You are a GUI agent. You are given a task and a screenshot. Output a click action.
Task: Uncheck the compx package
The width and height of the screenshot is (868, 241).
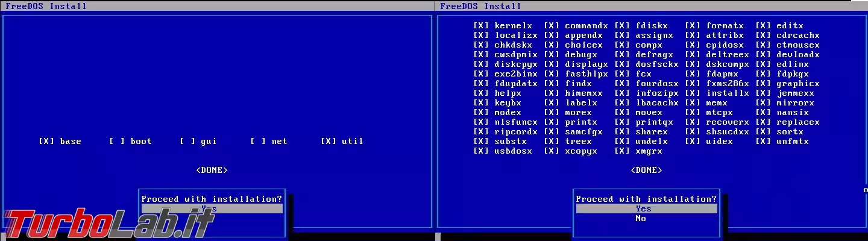pos(622,45)
